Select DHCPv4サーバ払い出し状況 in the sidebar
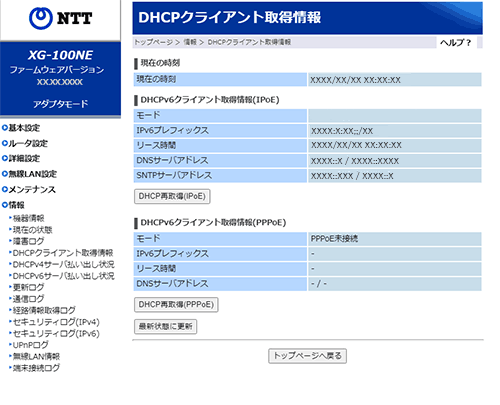This screenshot has height=405, width=500. (63, 264)
